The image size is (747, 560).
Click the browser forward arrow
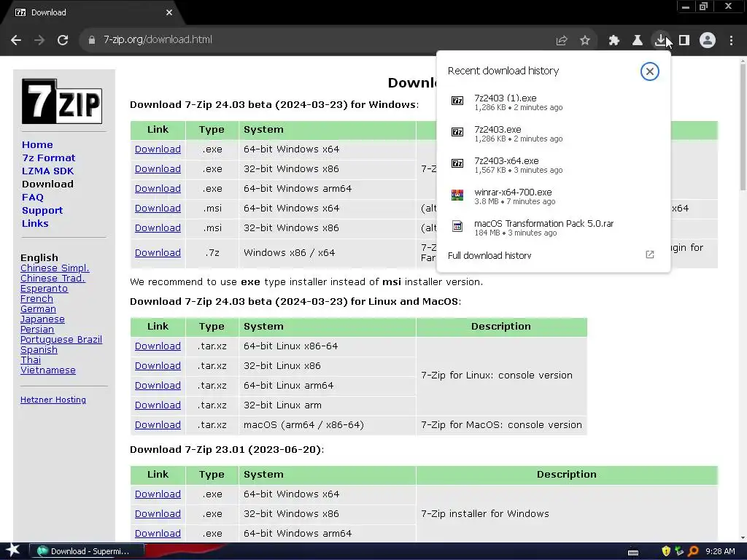coord(39,40)
